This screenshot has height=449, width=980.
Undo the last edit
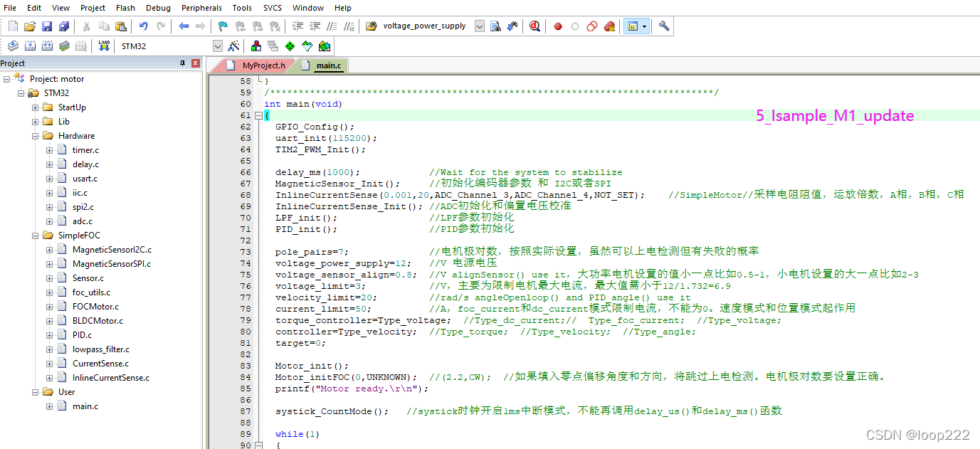coord(144,26)
